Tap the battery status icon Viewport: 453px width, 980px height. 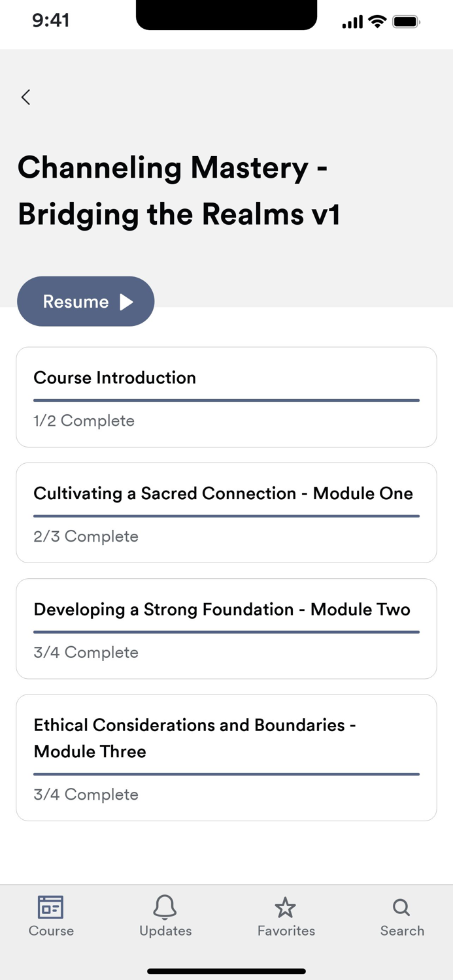click(406, 22)
